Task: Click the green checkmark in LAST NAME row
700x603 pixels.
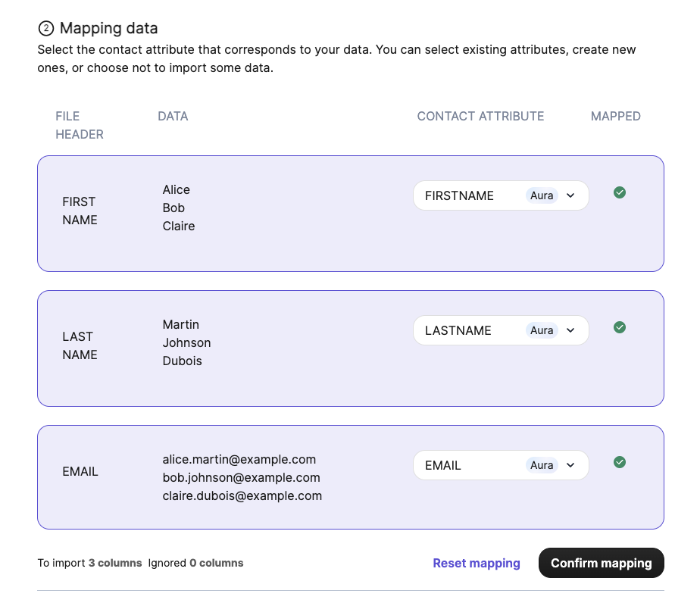Action: pos(619,327)
